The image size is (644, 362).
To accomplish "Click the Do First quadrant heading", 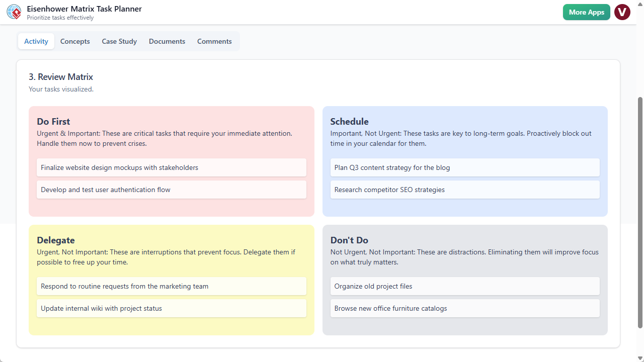I will pos(53,121).
